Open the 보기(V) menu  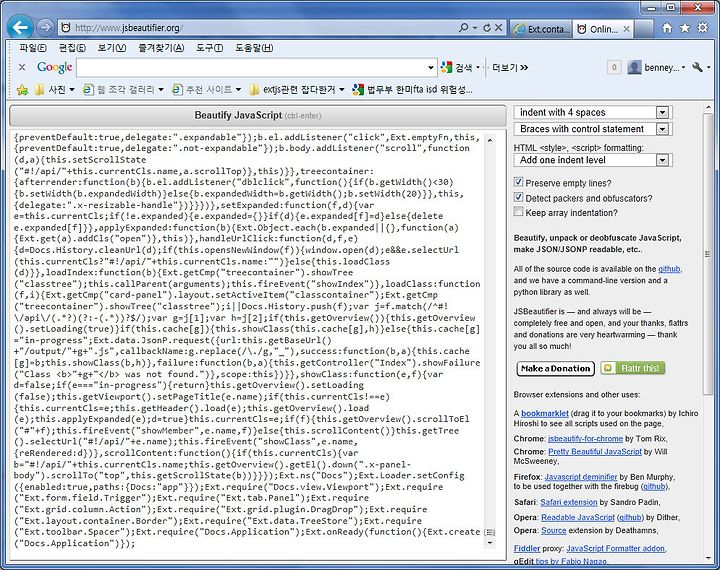pyautogui.click(x=112, y=48)
